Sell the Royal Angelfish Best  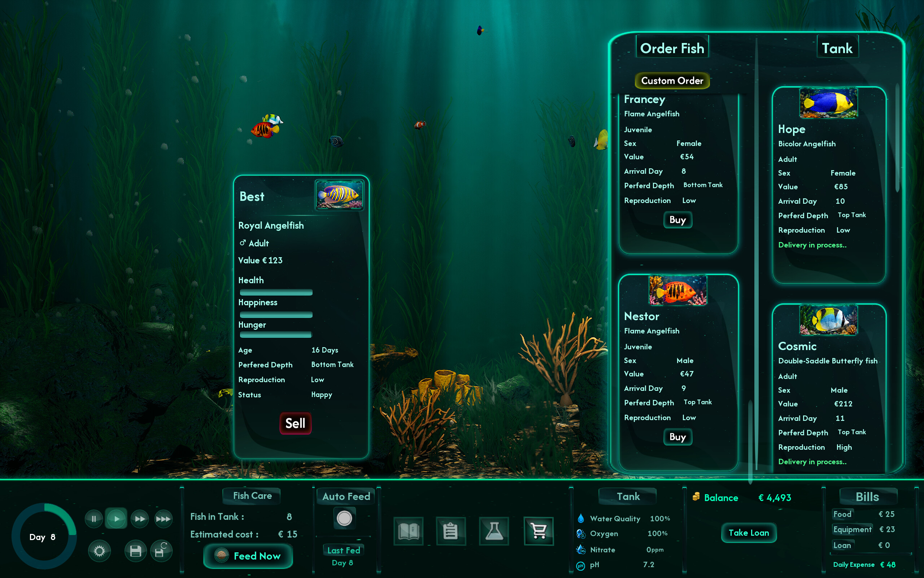click(x=296, y=423)
